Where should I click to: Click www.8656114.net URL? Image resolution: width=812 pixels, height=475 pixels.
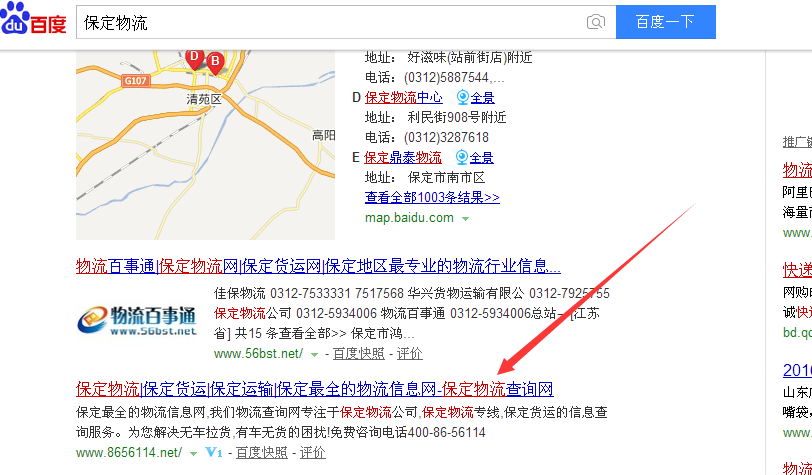[129, 453]
